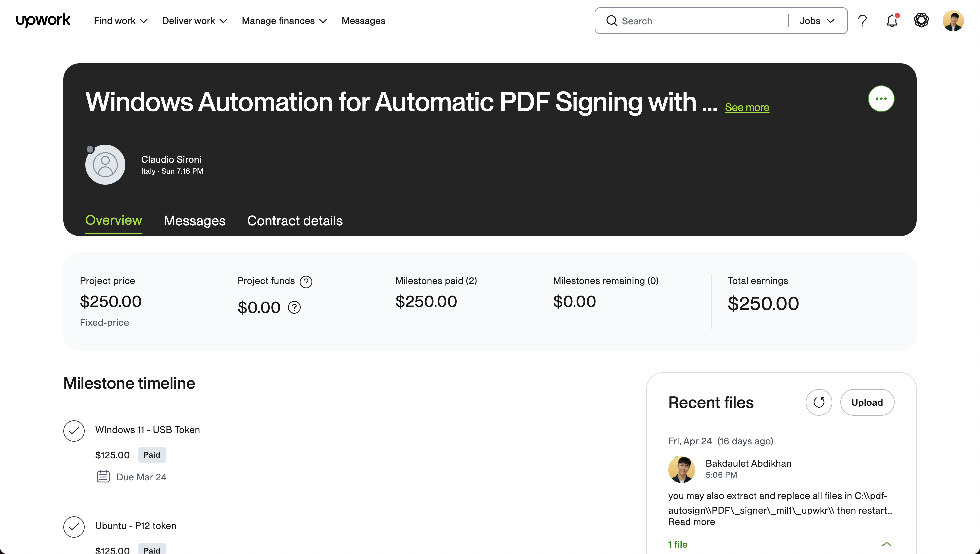
Task: Click the Italy · Sun 7:16 PM text
Action: [x=172, y=171]
